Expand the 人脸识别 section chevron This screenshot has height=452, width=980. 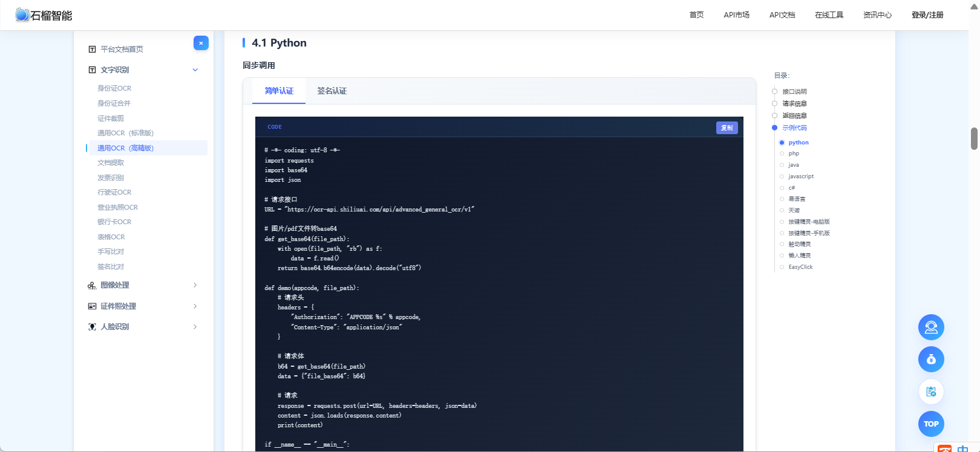[195, 327]
